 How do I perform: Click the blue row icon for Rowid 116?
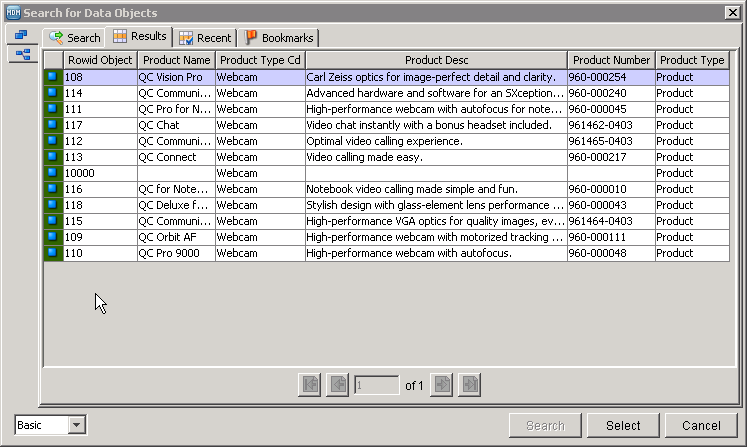pyautogui.click(x=53, y=189)
